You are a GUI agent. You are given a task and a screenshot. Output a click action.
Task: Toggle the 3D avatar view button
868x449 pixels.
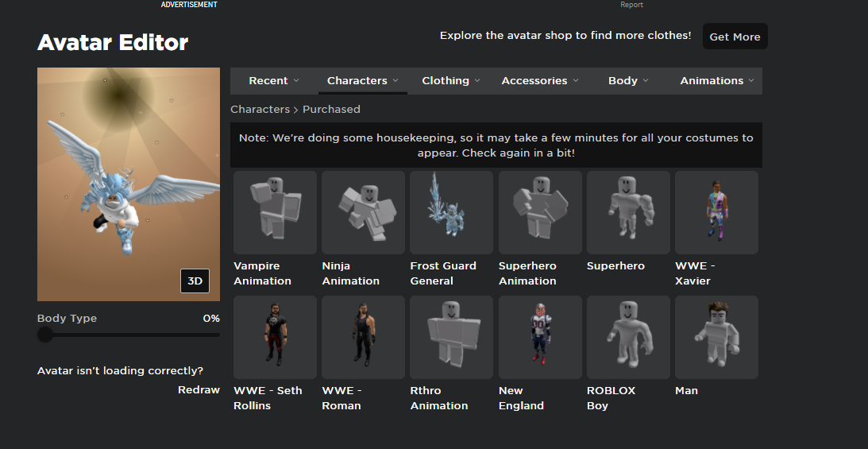pyautogui.click(x=195, y=281)
